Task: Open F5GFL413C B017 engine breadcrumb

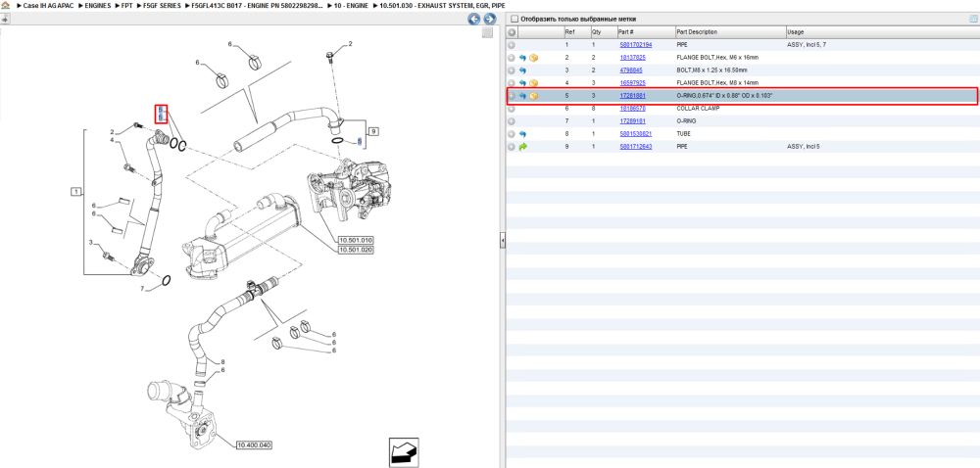Action: pos(258,5)
